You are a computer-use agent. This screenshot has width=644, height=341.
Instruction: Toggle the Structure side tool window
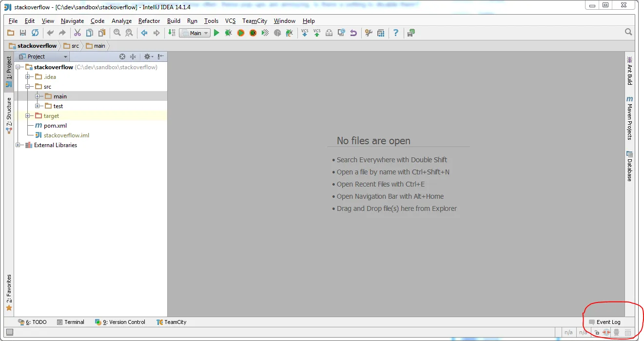point(9,115)
